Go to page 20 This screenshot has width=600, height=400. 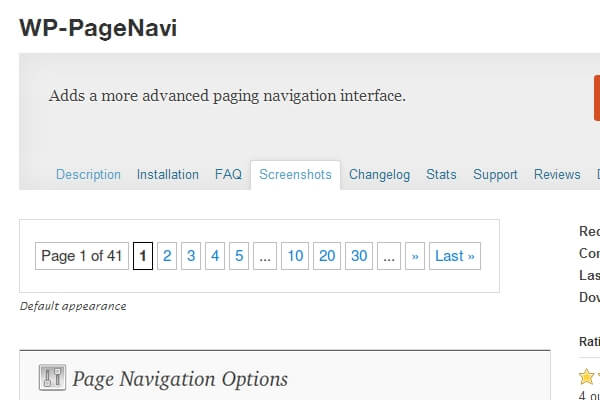327,256
